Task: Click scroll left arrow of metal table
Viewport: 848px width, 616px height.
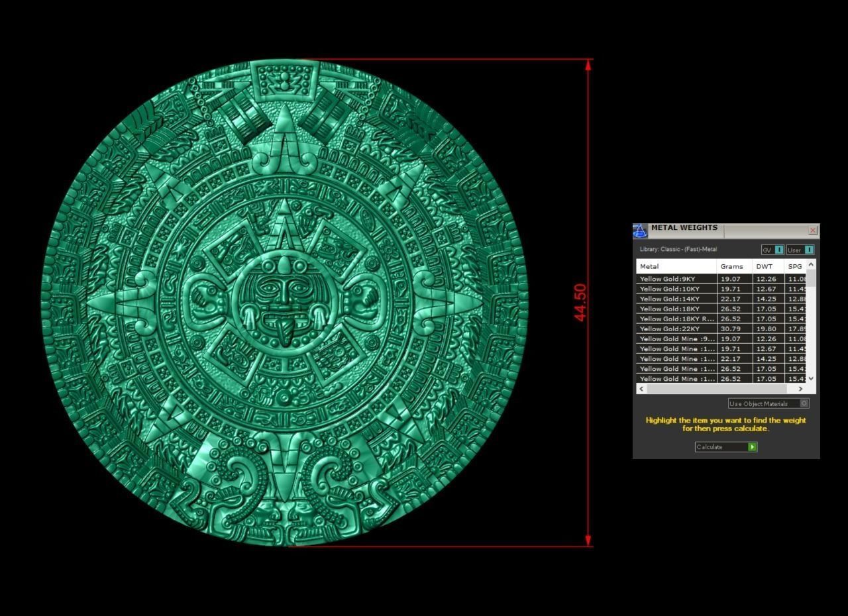Action: 641,389
